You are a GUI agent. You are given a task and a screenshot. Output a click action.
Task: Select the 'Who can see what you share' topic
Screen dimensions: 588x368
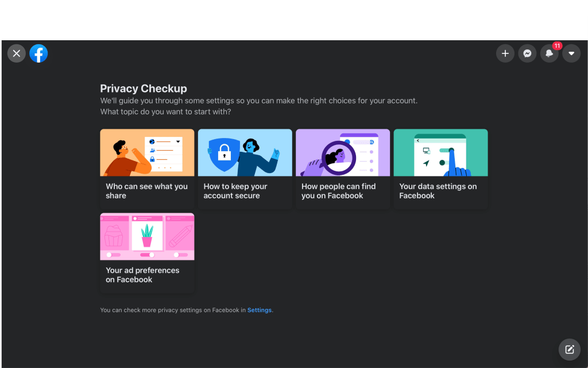pyautogui.click(x=146, y=191)
